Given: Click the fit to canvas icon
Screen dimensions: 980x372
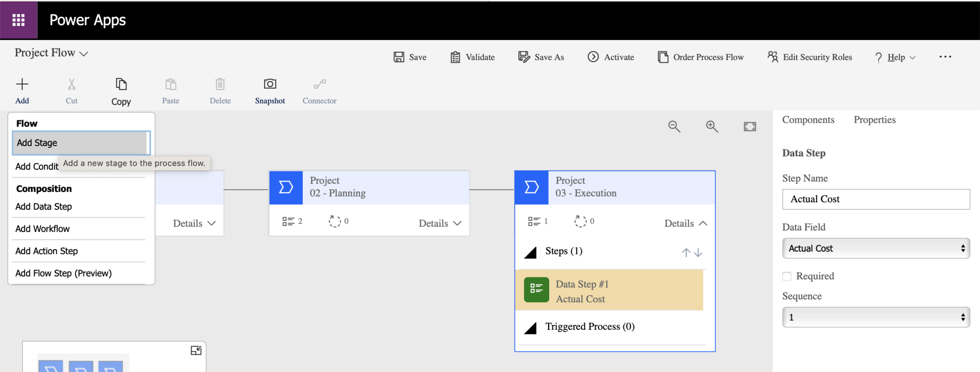Looking at the screenshot, I should [750, 126].
